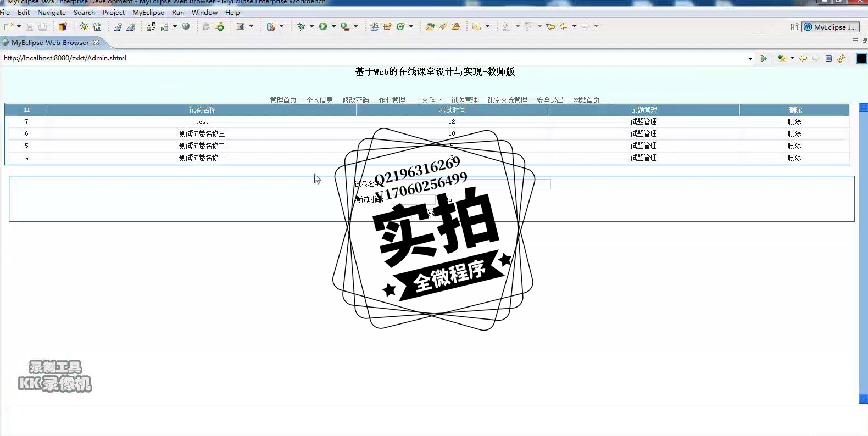This screenshot has width=868, height=436.
Task: Open the 课堂交流管理 navigation link
Action: point(507,100)
